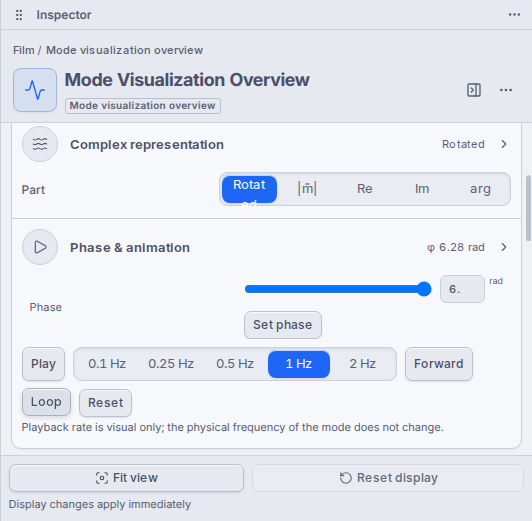Toggle the Loop playback button
Screen dimensions: 532x521
(x=46, y=402)
